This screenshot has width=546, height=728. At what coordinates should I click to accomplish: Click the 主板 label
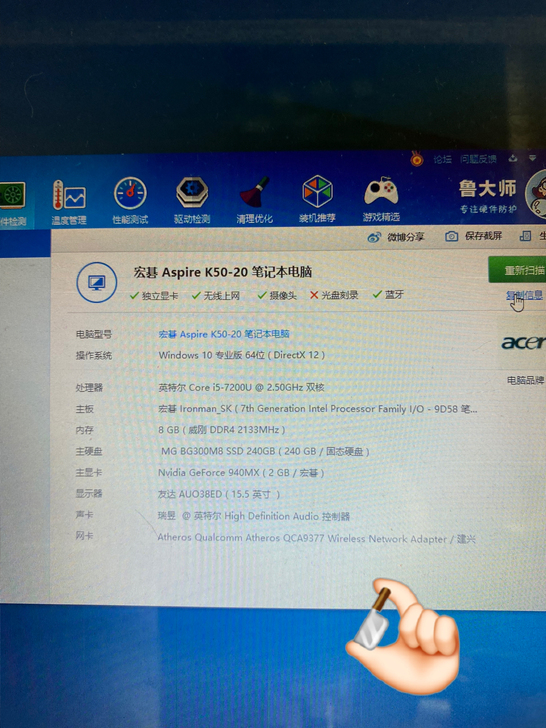pos(84,409)
